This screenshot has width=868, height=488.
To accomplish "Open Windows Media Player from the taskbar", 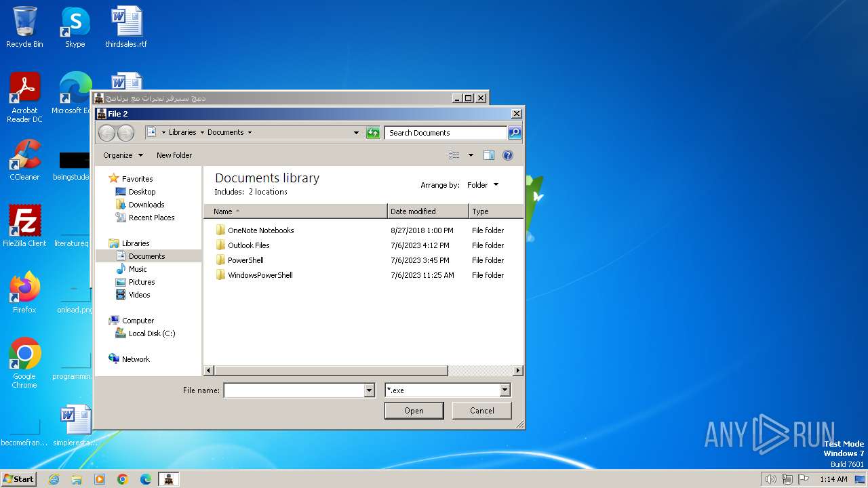I will 100,479.
